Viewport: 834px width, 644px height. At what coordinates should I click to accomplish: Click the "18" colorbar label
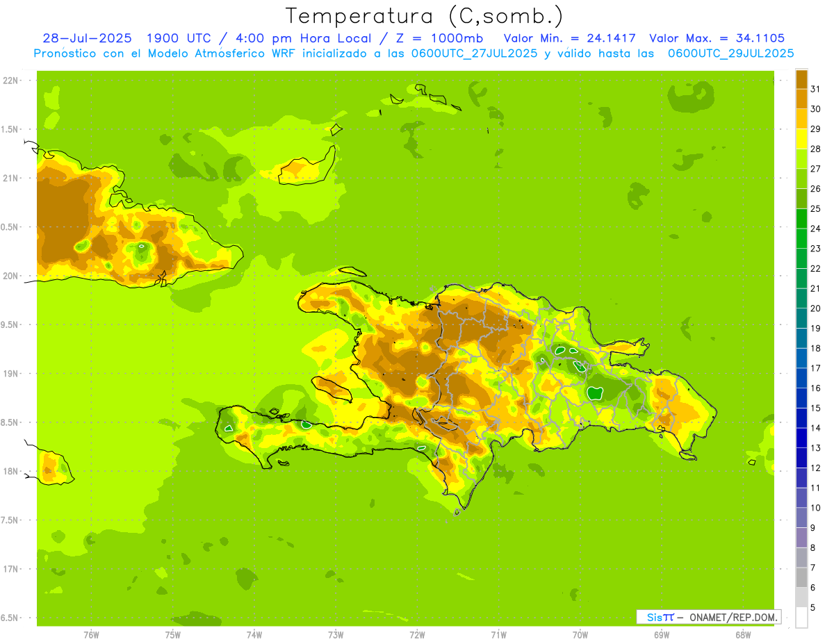[x=815, y=348]
